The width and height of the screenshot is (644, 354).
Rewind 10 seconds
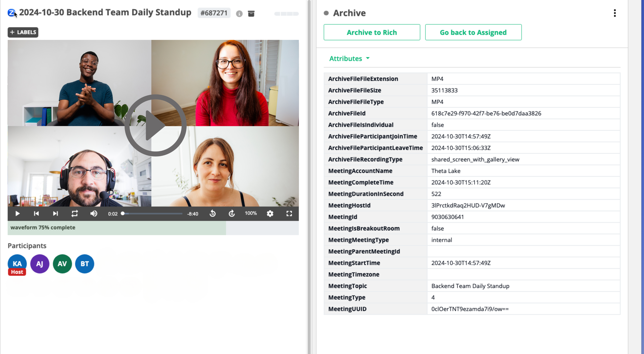click(x=213, y=214)
